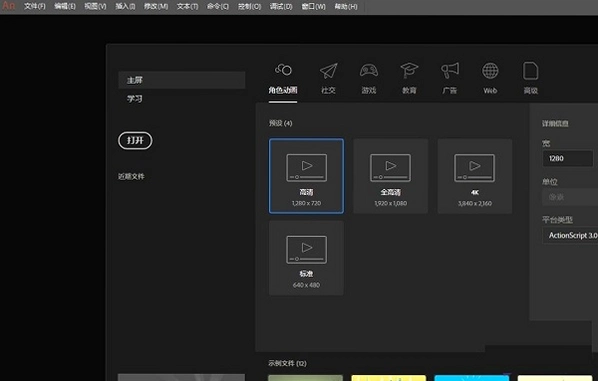Click the 预设 (4) heading
This screenshot has height=381, width=598.
[x=280, y=123]
